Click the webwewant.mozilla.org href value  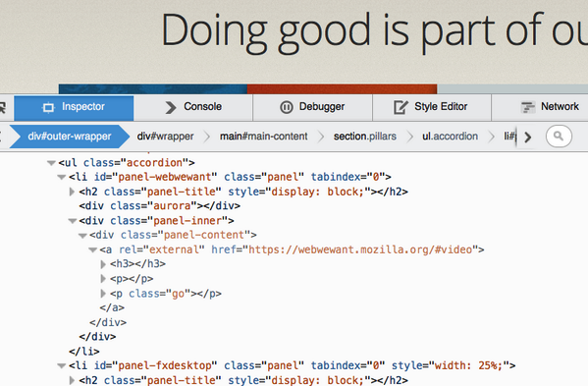360,249
